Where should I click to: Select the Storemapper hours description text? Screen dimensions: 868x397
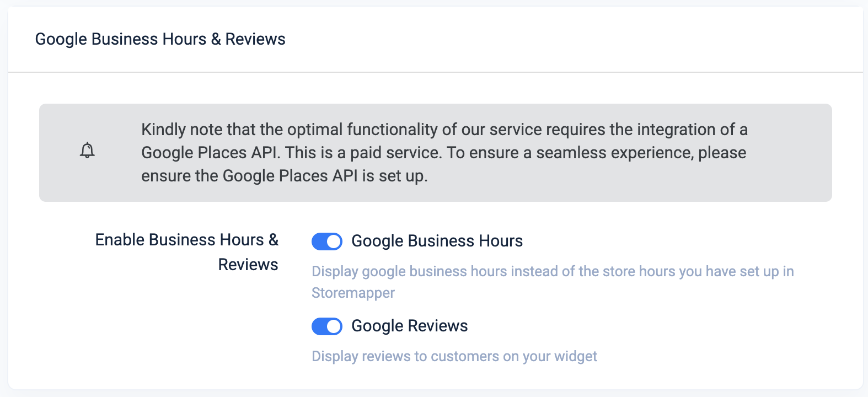point(553,282)
